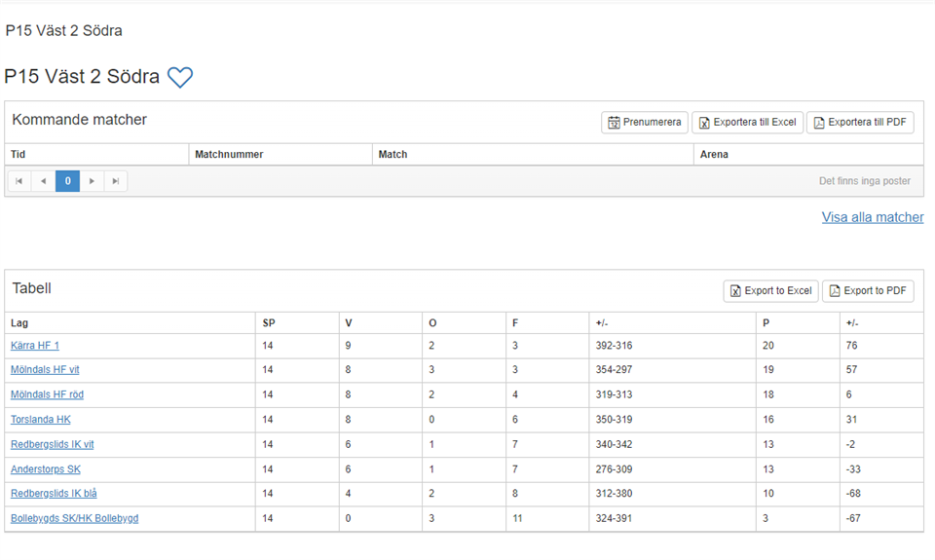Export the Tabell standings to Excel

coord(770,291)
